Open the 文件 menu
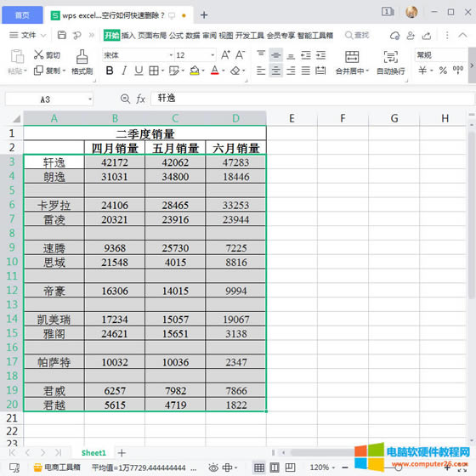 (27, 35)
